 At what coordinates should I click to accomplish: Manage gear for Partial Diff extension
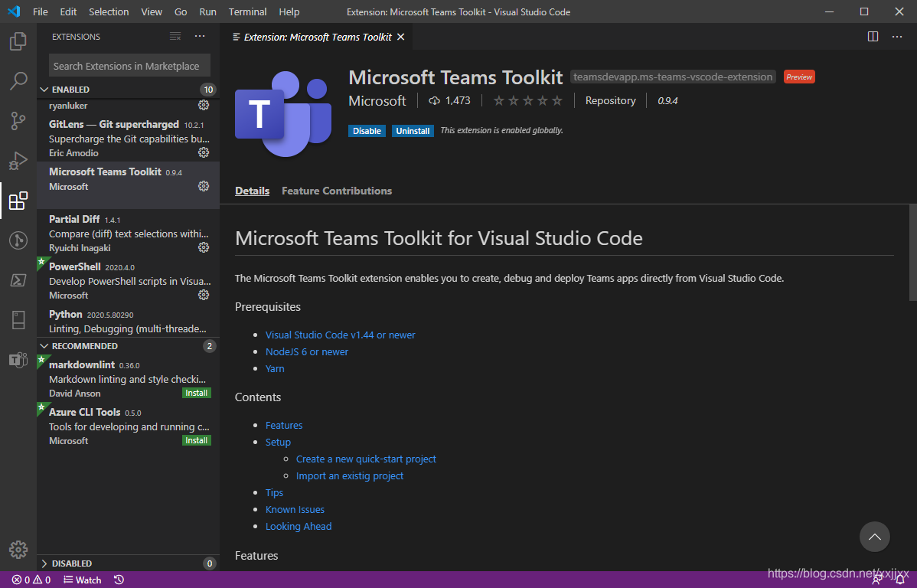click(204, 247)
